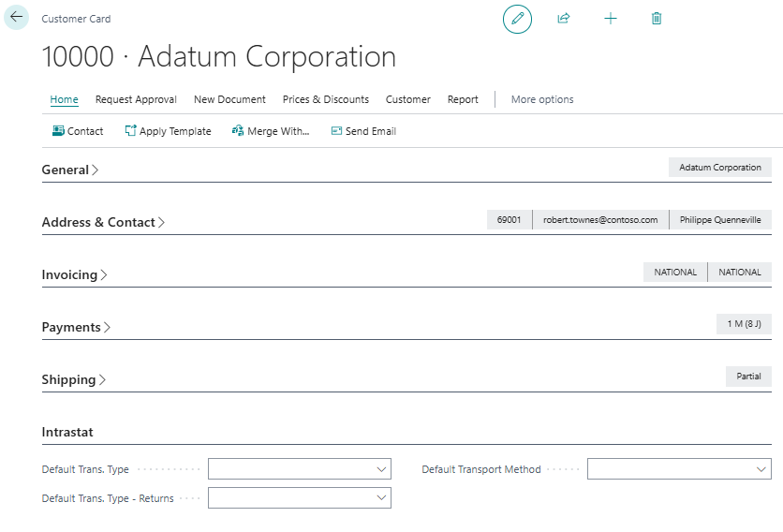This screenshot has height=532, width=783.
Task: Click the Send Email action
Action: click(x=363, y=131)
